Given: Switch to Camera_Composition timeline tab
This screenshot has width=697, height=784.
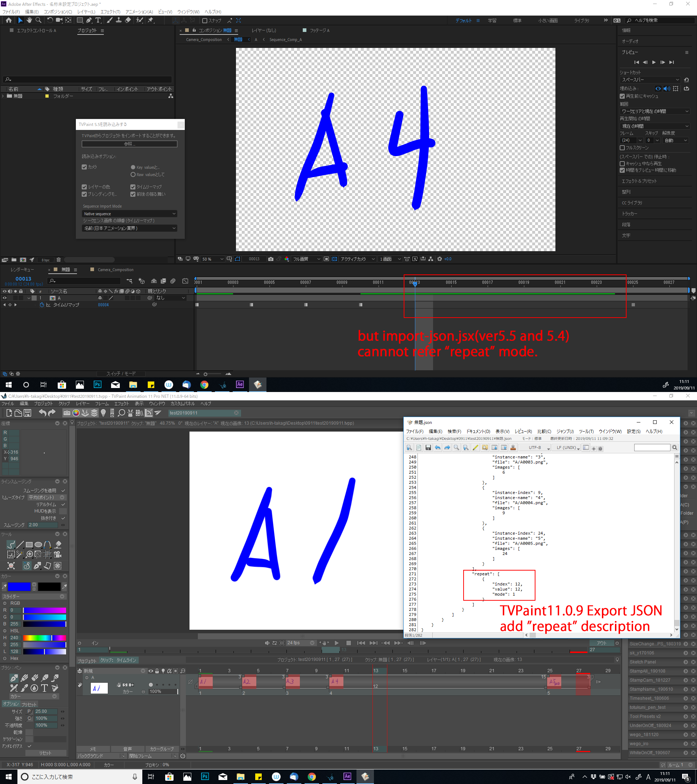Looking at the screenshot, I should (x=115, y=270).
